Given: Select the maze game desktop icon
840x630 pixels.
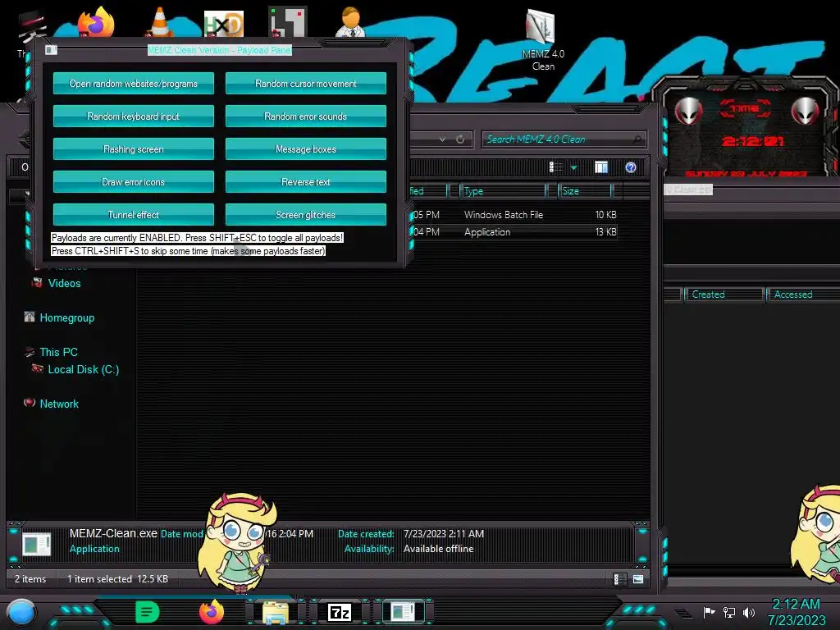Looking at the screenshot, I should [288, 22].
